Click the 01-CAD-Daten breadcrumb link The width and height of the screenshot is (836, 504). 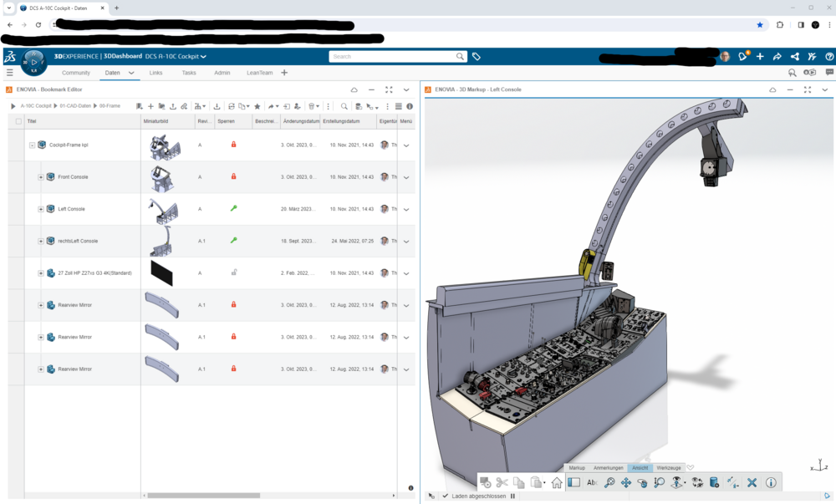click(x=75, y=106)
